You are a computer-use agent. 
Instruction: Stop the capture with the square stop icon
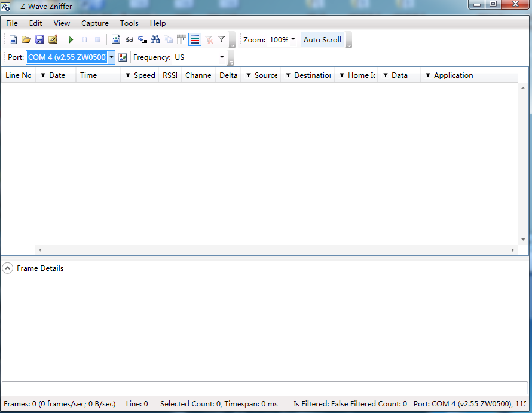pos(97,39)
